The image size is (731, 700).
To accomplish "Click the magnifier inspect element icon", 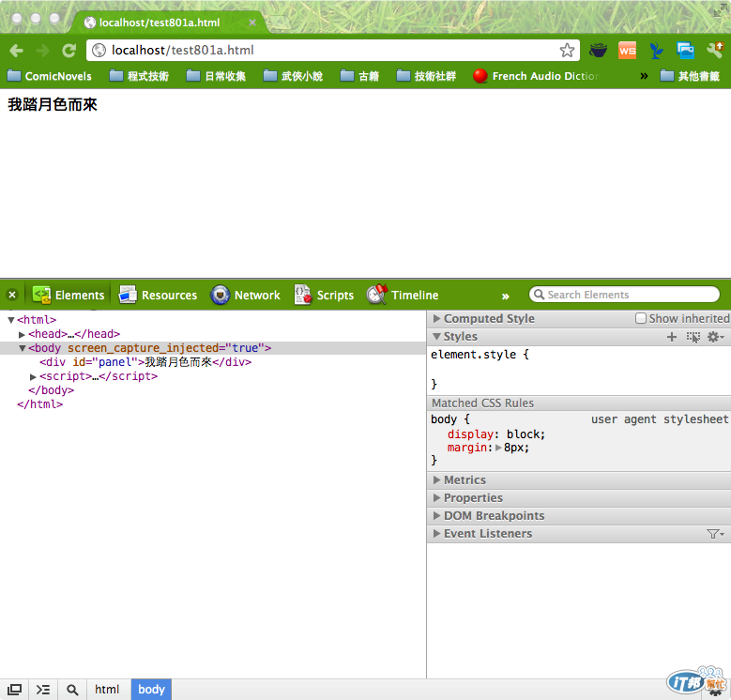I will tap(72, 690).
